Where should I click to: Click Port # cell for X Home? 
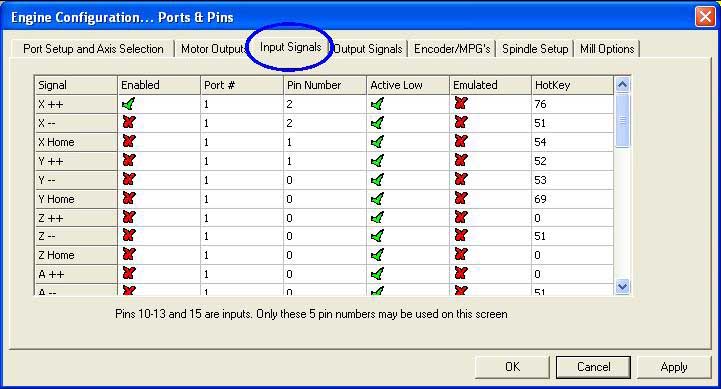(242, 142)
